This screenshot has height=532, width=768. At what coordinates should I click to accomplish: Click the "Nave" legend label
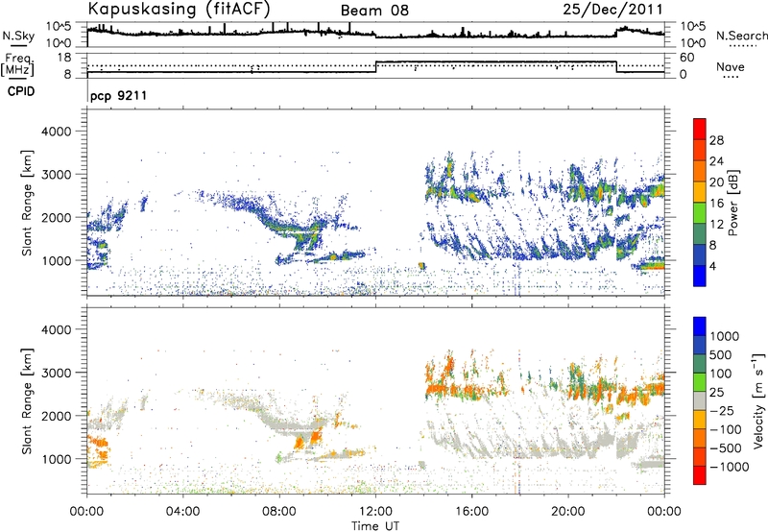(731, 66)
